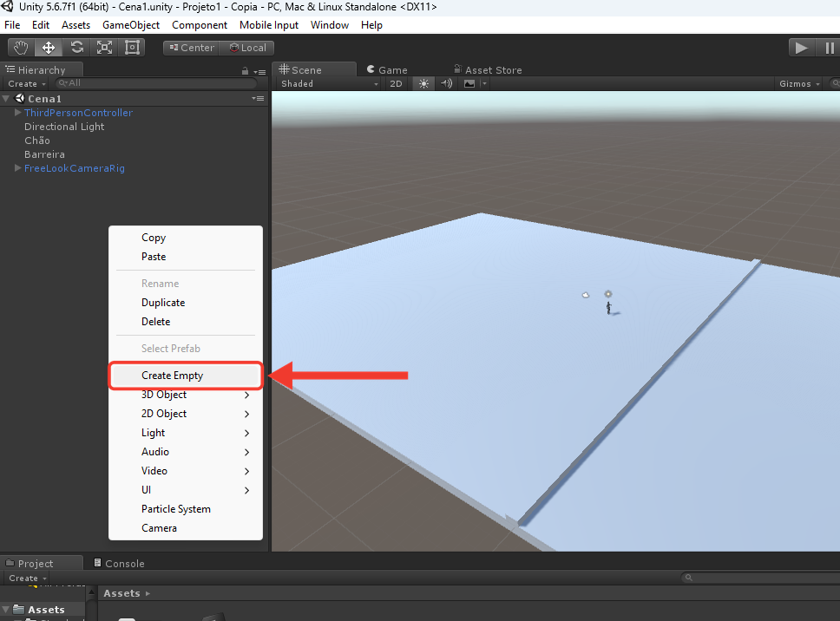The width and height of the screenshot is (840, 621).
Task: Choose Camera from context menu
Action: [186, 528]
